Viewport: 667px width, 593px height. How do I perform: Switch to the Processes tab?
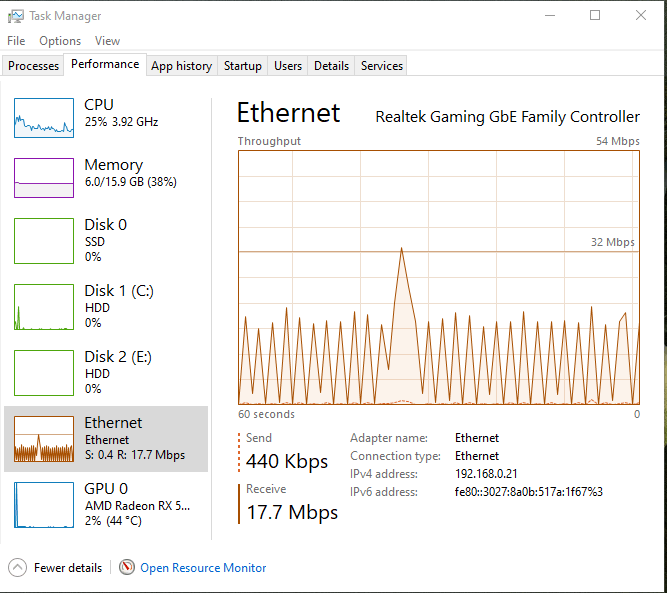[x=33, y=66]
